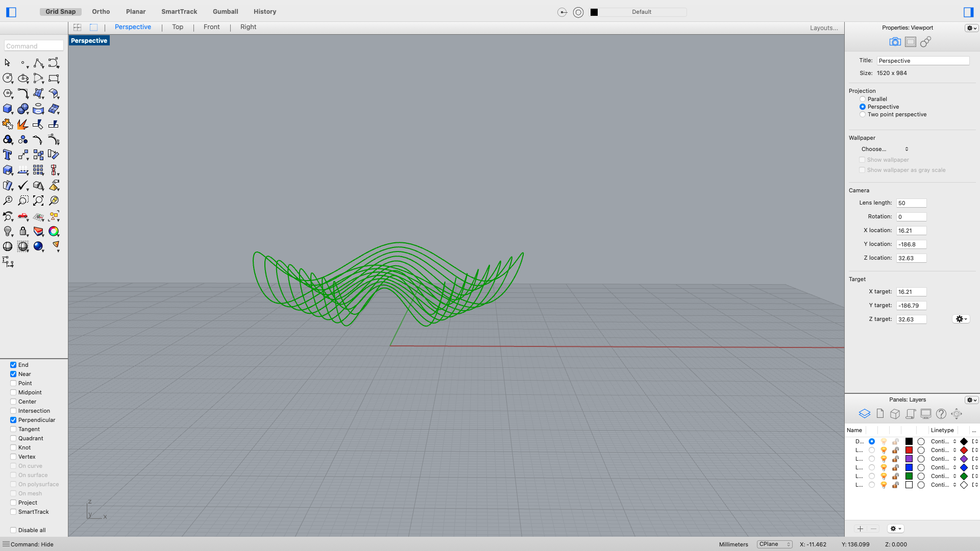Select Parallel projection radio button
This screenshot has height=551, width=980.
pos(863,99)
